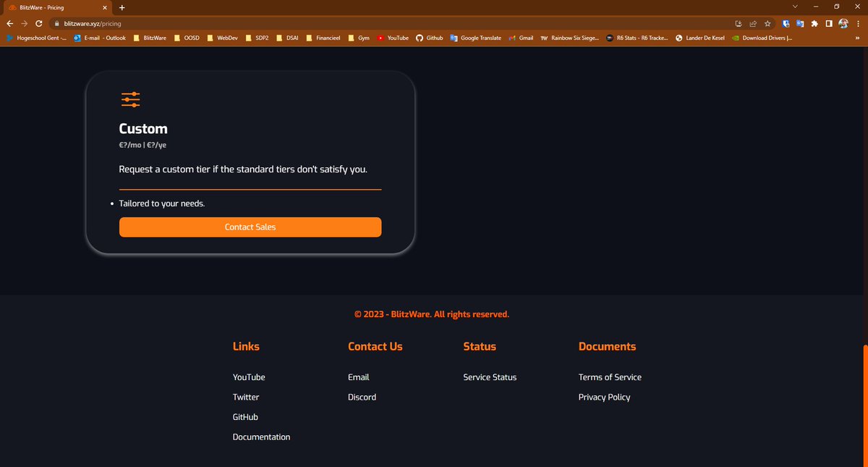Click the €?/mo | €?/ye price text
Screen dimensions: 868x467
142,145
